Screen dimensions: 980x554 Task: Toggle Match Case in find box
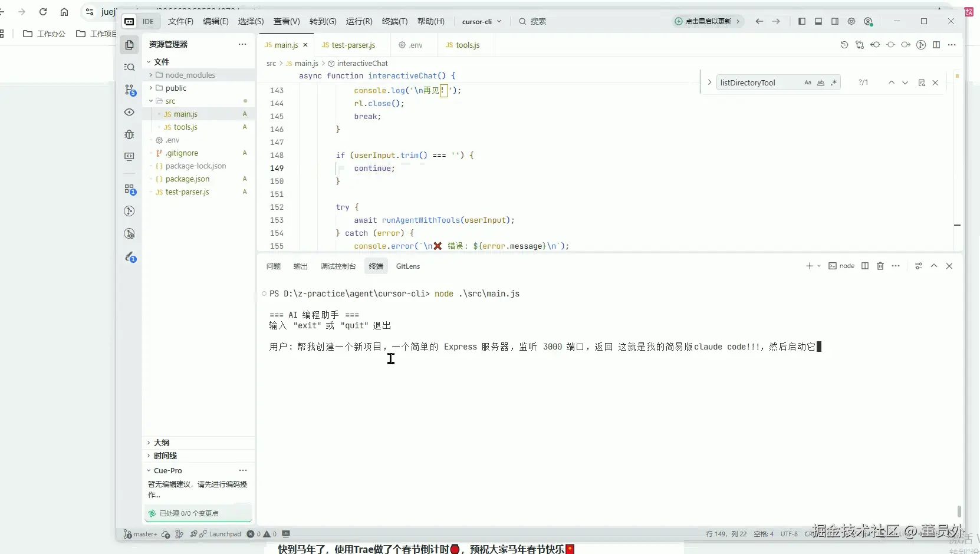[x=808, y=83]
